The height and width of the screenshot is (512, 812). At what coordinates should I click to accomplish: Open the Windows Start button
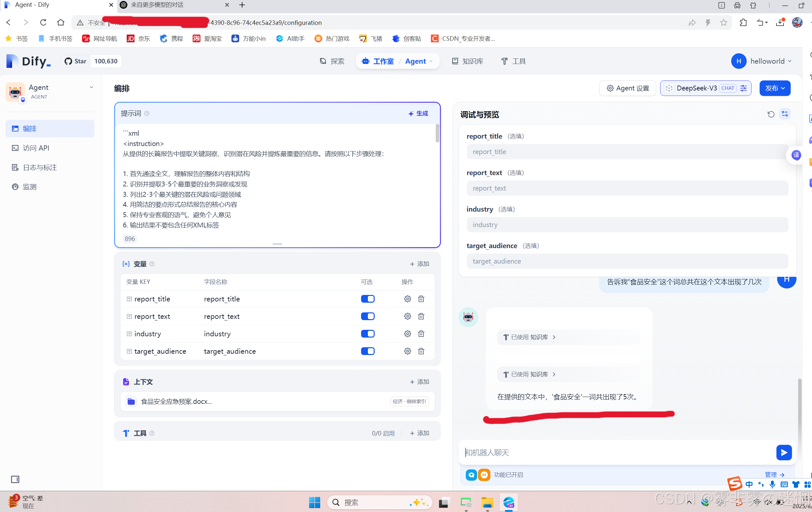pyautogui.click(x=314, y=502)
